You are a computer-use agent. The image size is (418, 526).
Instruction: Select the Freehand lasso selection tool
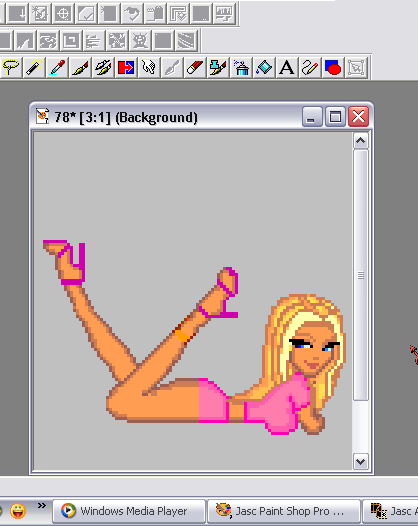pyautogui.click(x=11, y=67)
